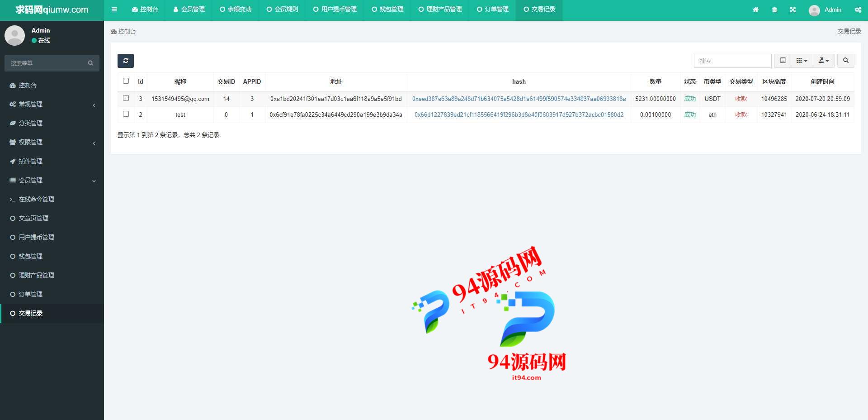Open the export data dropdown
Image resolution: width=868 pixels, height=420 pixels.
pos(824,61)
